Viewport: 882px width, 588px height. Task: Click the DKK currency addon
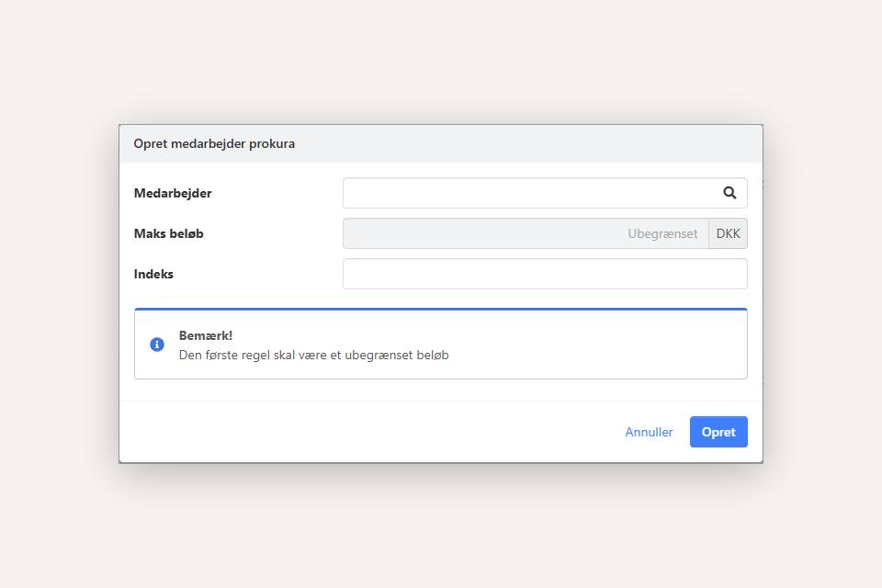728,233
